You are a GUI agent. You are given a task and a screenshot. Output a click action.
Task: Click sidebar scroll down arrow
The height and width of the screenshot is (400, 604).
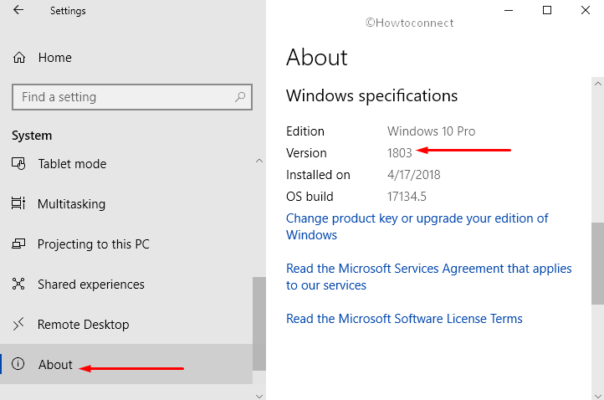pos(259,396)
